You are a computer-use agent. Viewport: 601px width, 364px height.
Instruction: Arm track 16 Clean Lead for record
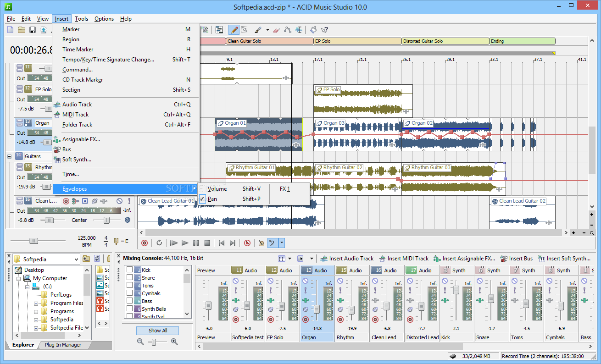click(x=66, y=201)
